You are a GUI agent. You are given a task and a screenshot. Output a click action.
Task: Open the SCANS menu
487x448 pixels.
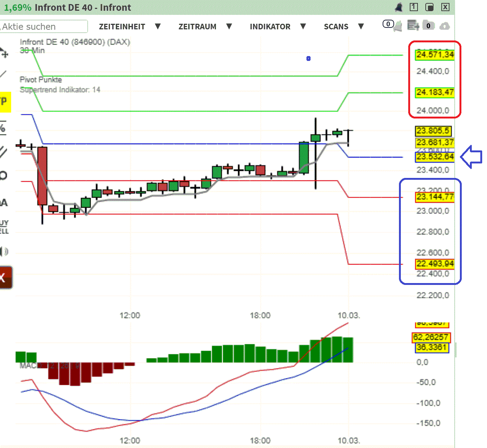[336, 26]
